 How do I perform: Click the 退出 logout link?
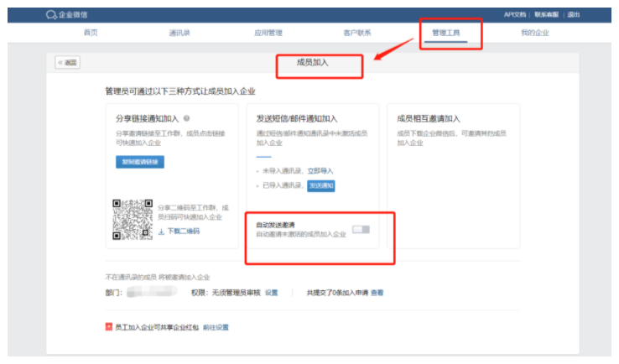[x=574, y=14]
